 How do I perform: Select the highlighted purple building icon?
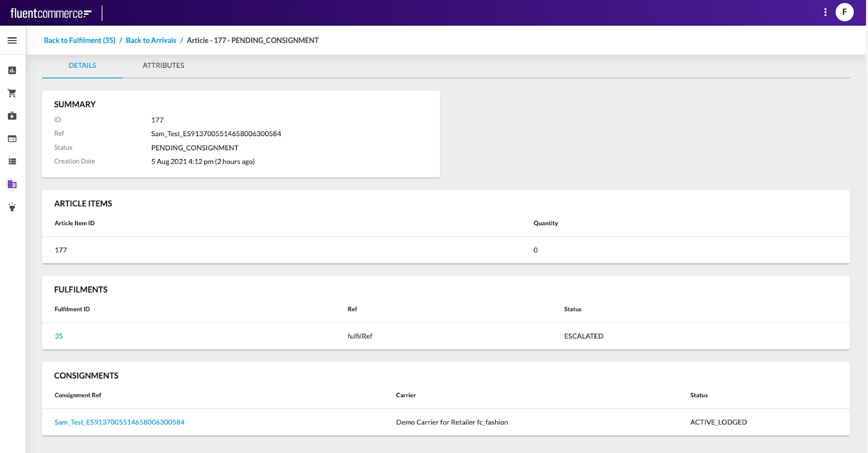coord(12,184)
